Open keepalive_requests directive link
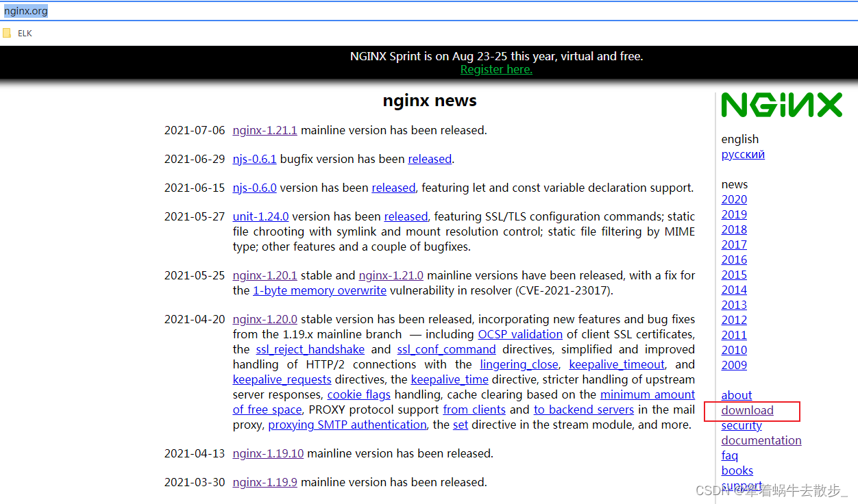 (x=282, y=379)
